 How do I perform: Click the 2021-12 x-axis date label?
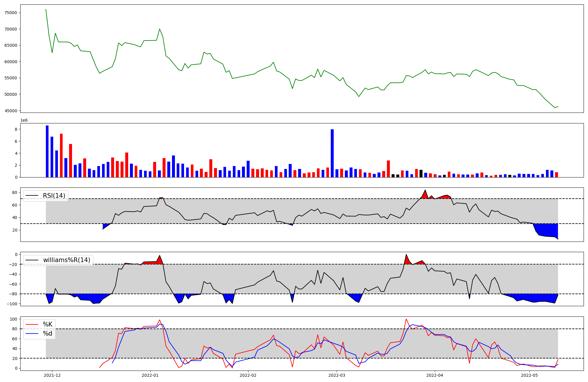coord(52,375)
